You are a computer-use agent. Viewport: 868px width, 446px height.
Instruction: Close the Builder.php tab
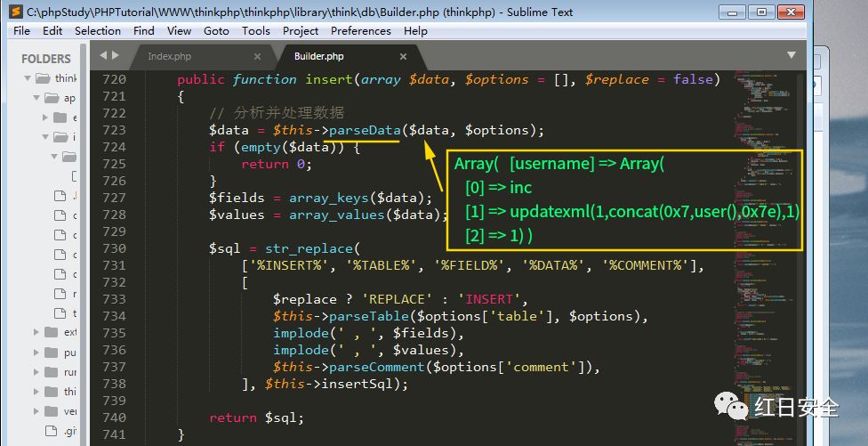(403, 56)
